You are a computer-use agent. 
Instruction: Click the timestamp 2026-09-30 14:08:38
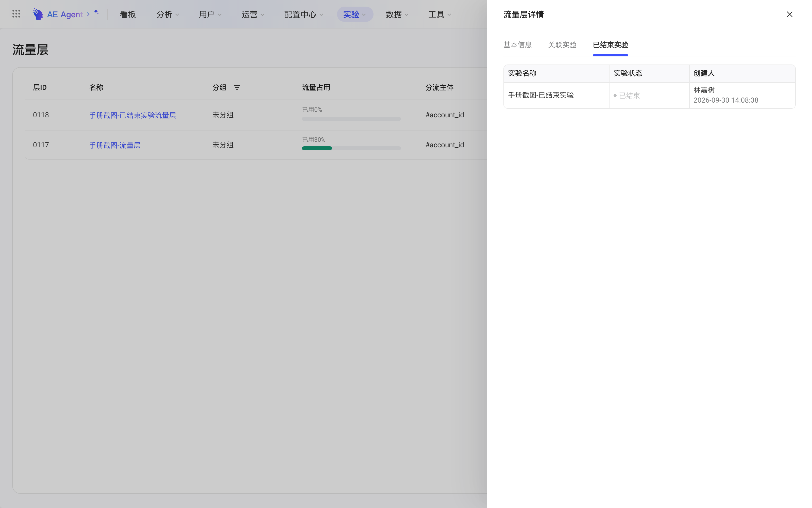point(726,100)
